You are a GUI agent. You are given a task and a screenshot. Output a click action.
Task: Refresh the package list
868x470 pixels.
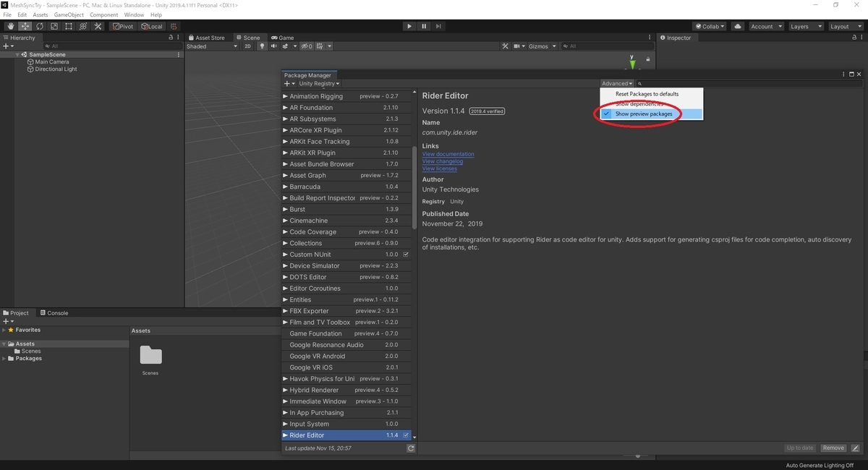[x=411, y=448]
